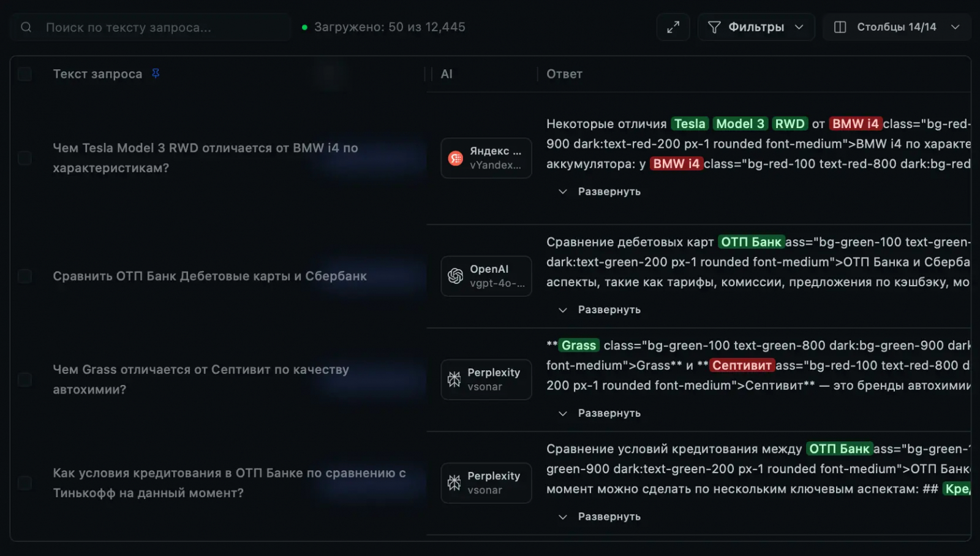The width and height of the screenshot is (980, 556).
Task: Click the AI column header
Action: [447, 74]
